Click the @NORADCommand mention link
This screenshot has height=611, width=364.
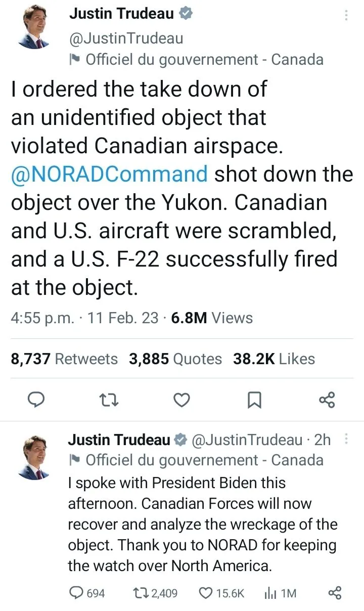[109, 174]
